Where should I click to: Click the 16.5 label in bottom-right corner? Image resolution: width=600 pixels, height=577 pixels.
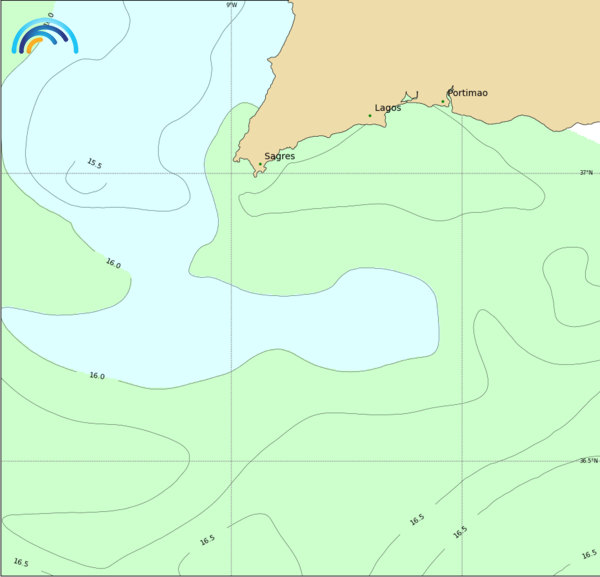point(589,554)
